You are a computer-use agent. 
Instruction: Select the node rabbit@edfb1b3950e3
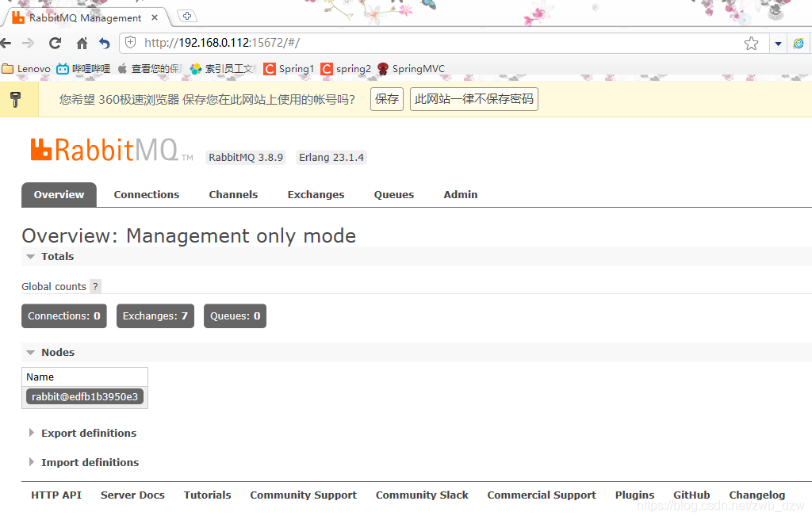[x=84, y=396]
